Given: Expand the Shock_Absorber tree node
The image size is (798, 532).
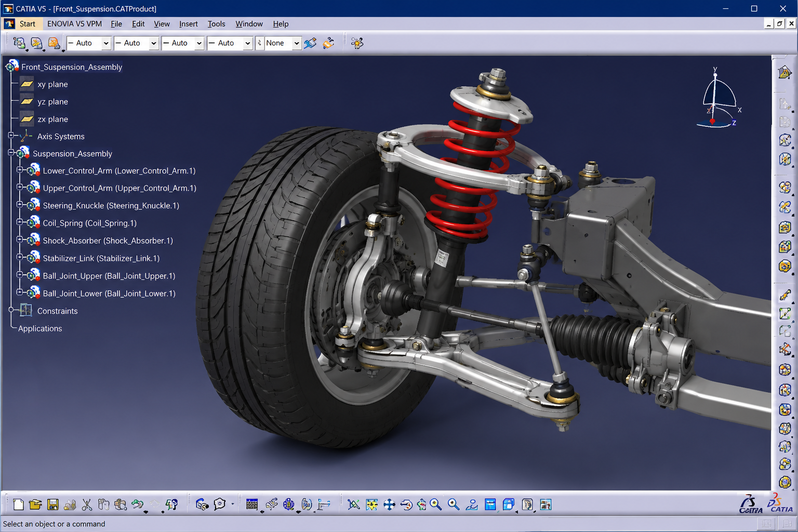Looking at the screenshot, I should click(20, 240).
